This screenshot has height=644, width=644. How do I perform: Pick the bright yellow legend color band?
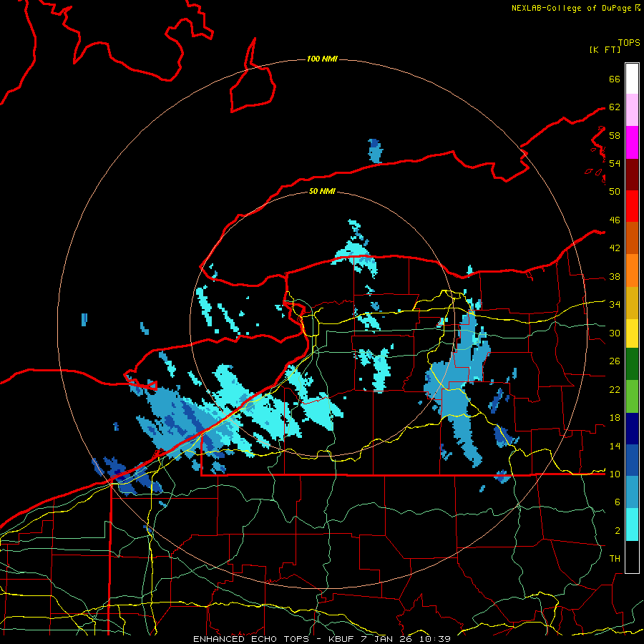[x=632, y=333]
